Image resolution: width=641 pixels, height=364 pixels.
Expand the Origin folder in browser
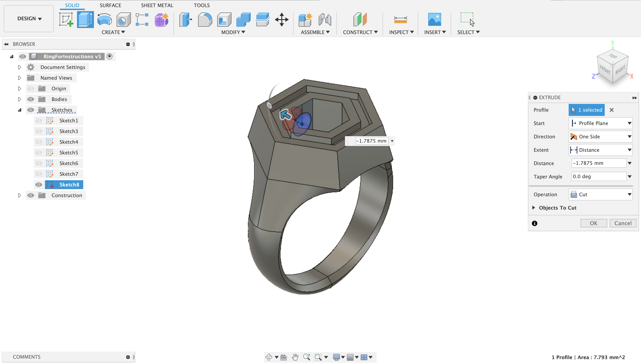[19, 89]
